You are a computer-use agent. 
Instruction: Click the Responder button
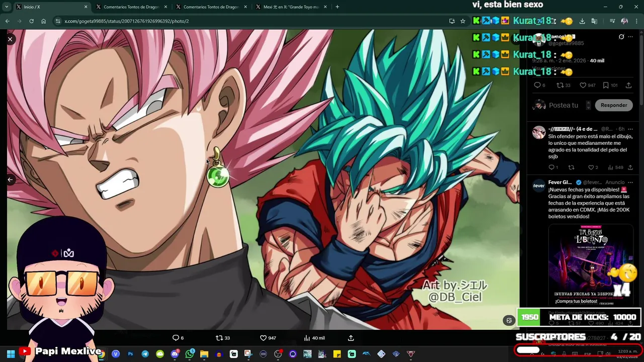click(x=614, y=105)
